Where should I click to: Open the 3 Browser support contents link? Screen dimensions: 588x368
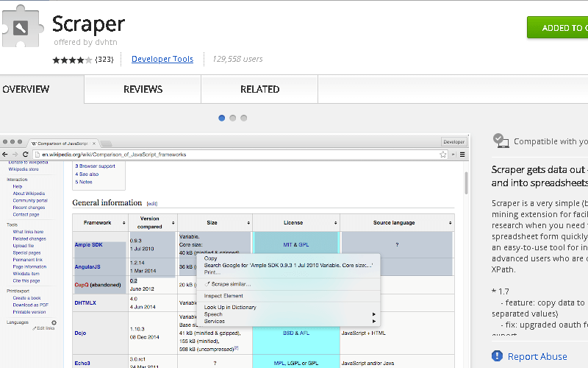pyautogui.click(x=95, y=166)
